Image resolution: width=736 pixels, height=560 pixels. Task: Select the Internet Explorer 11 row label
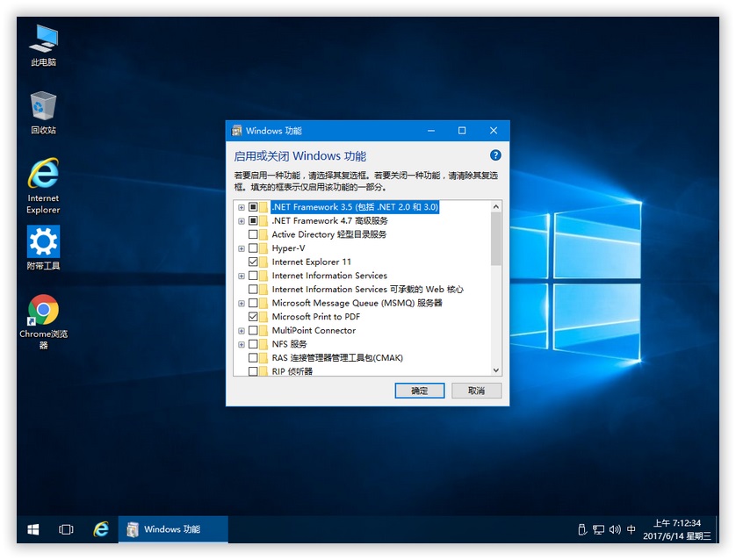tap(311, 262)
